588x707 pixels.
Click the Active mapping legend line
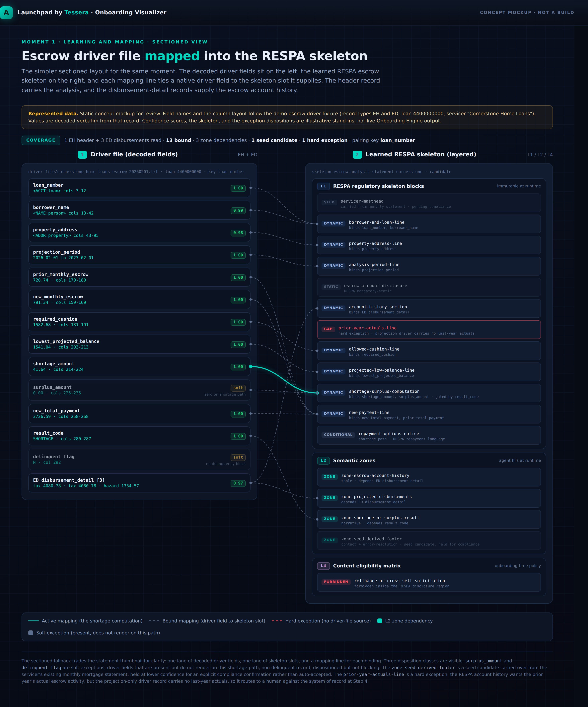pos(33,621)
